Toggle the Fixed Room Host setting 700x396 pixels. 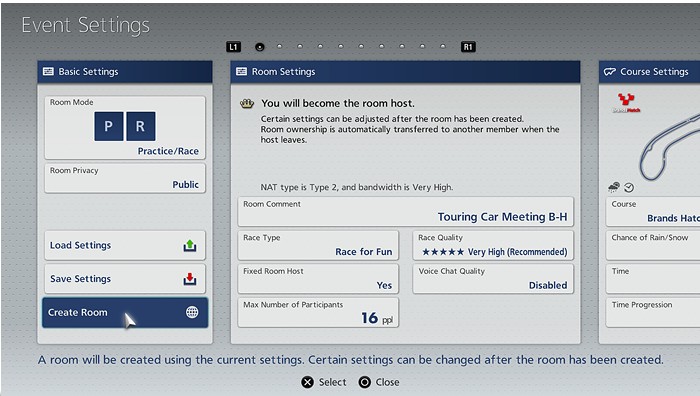318,279
